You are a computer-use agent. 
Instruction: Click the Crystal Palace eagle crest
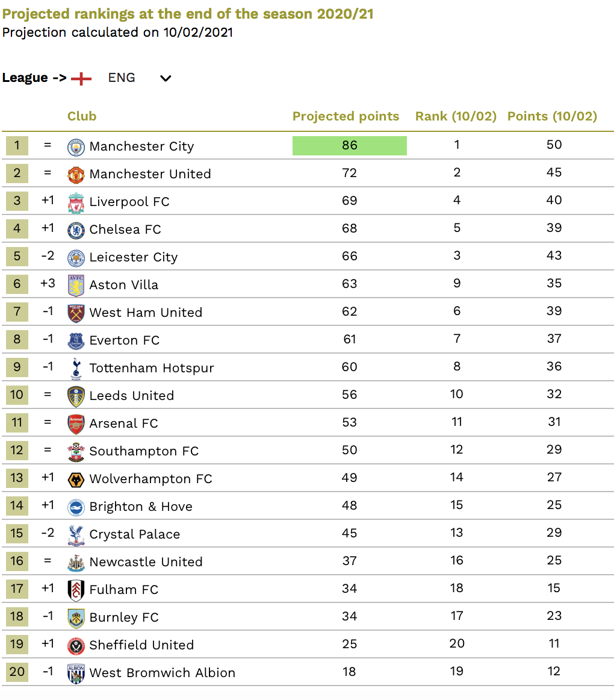(x=76, y=535)
